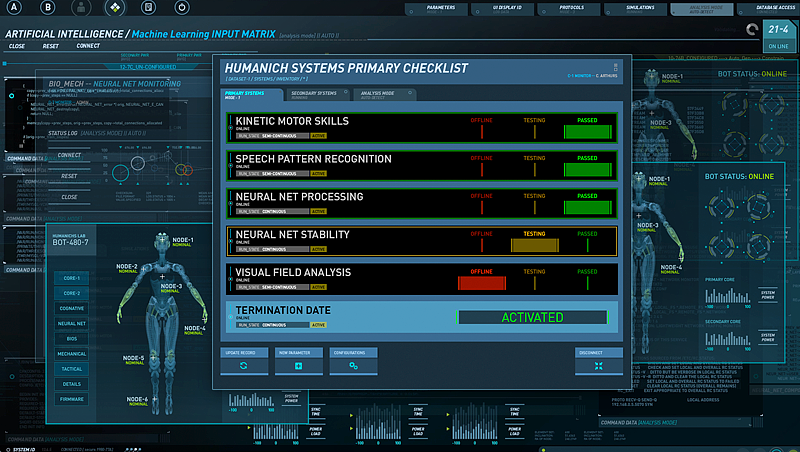Click lower-right gauge in front BOT STATUS panel
The height and width of the screenshot is (452, 800).
tap(758, 246)
